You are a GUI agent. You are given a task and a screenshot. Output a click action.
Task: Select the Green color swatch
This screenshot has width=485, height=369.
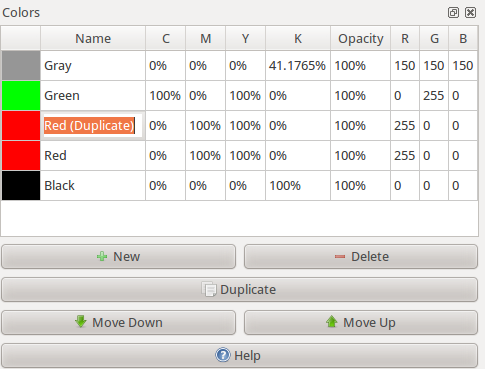21,96
